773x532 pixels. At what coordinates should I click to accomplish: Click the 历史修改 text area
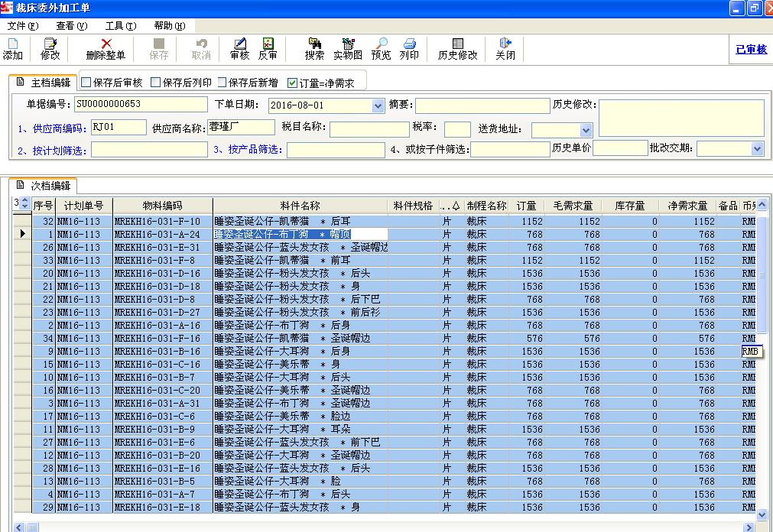click(682, 118)
